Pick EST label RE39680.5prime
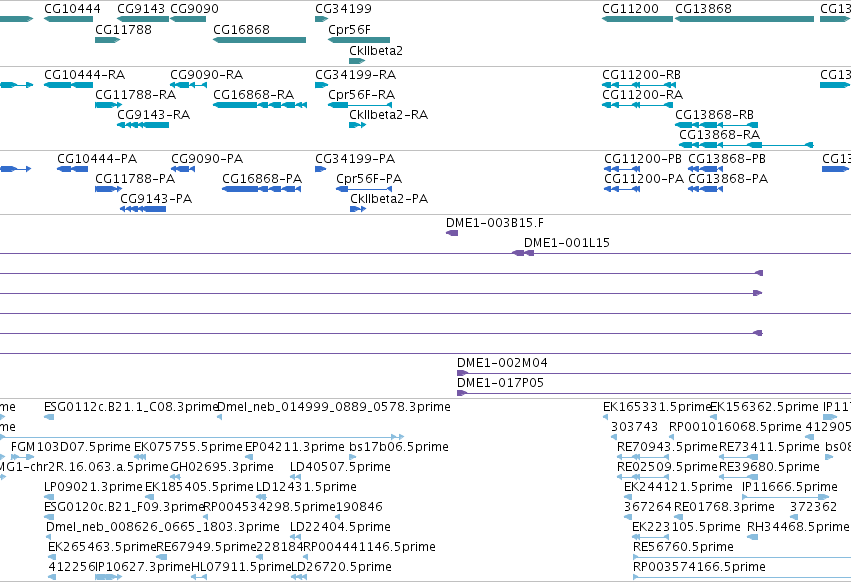 [x=770, y=467]
